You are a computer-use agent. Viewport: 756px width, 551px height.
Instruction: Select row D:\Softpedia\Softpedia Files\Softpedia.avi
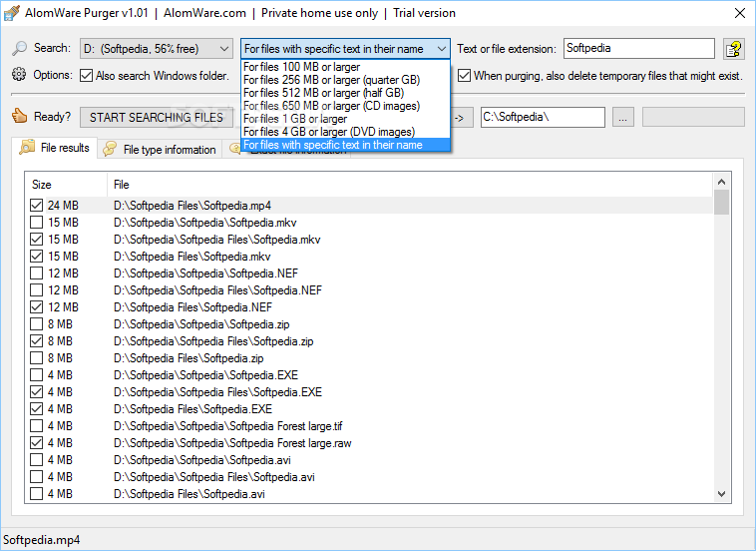[369, 477]
